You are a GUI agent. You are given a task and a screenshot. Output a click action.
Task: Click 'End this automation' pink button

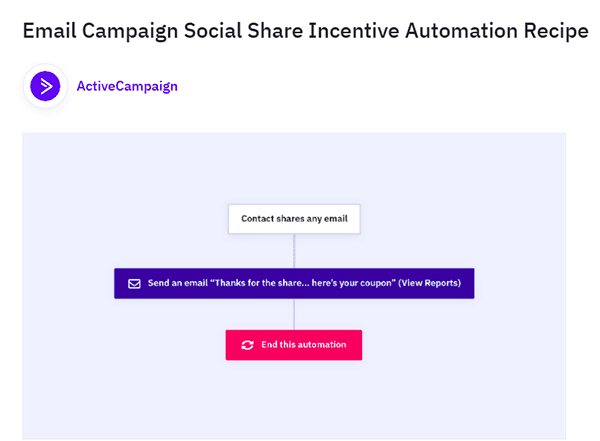coord(293,345)
